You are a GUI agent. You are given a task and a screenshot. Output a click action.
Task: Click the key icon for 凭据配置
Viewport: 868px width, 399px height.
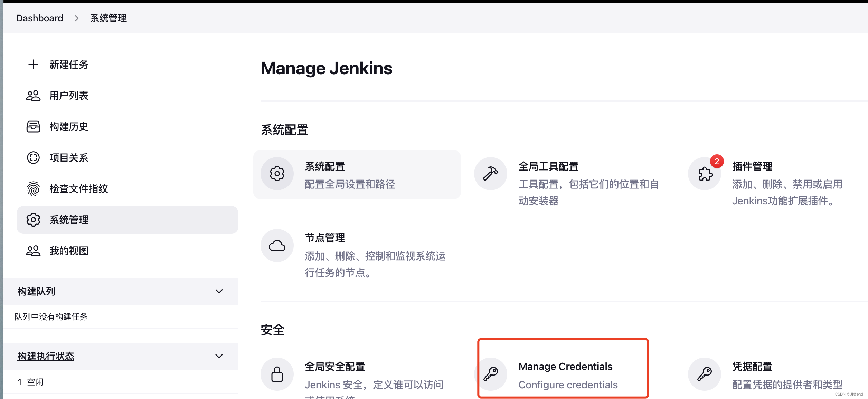tap(705, 374)
